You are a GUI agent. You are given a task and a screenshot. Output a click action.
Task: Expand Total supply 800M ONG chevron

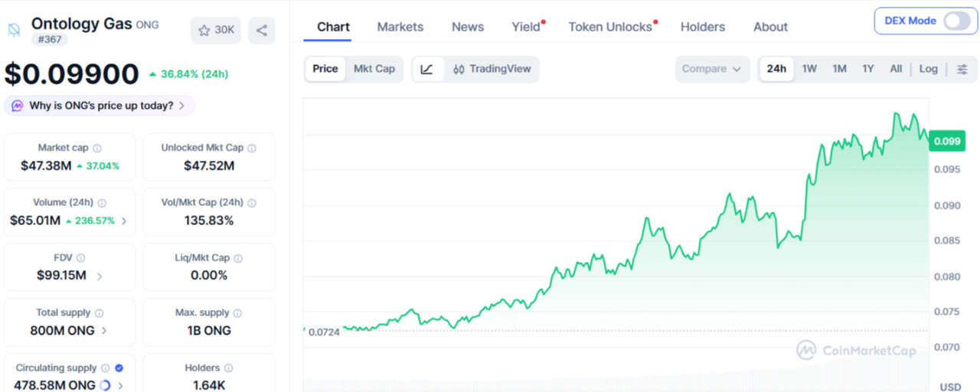click(104, 331)
